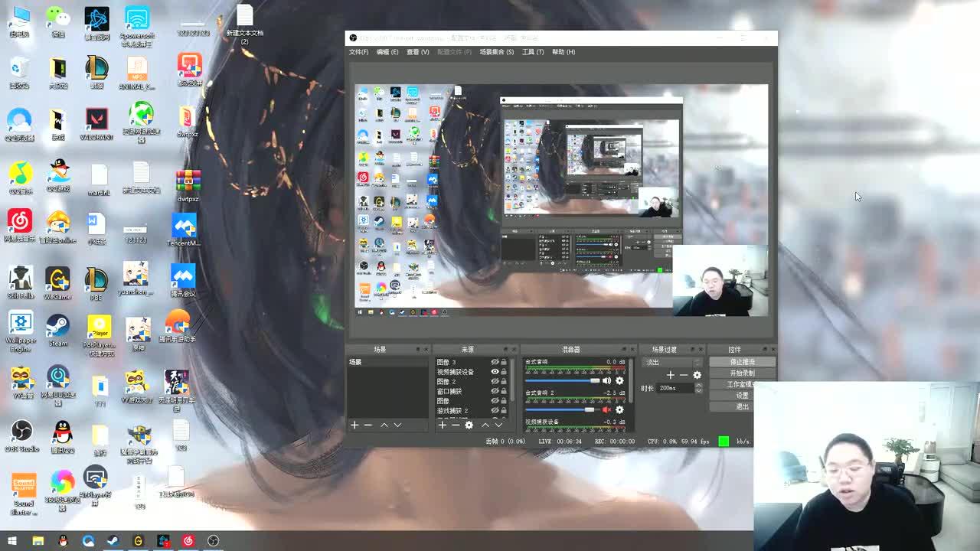The width and height of the screenshot is (980, 551).
Task: Unmute the 台式音响 2 mixer channel
Action: pyautogui.click(x=607, y=410)
